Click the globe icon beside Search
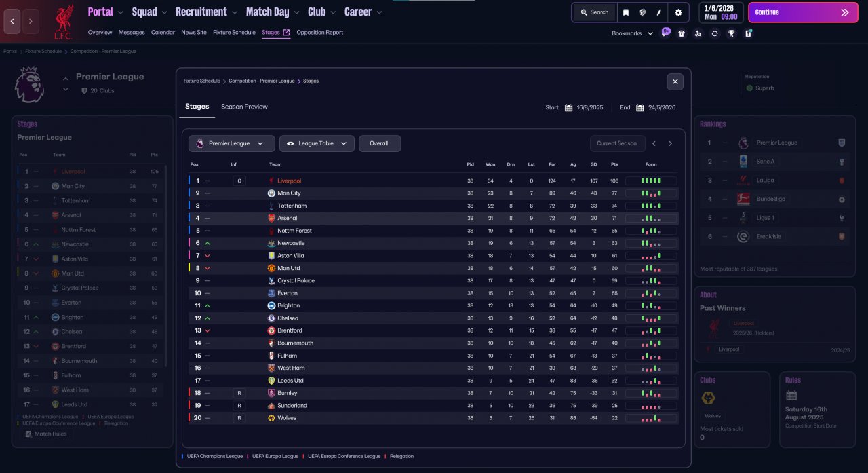The width and height of the screenshot is (868, 473). tap(642, 12)
